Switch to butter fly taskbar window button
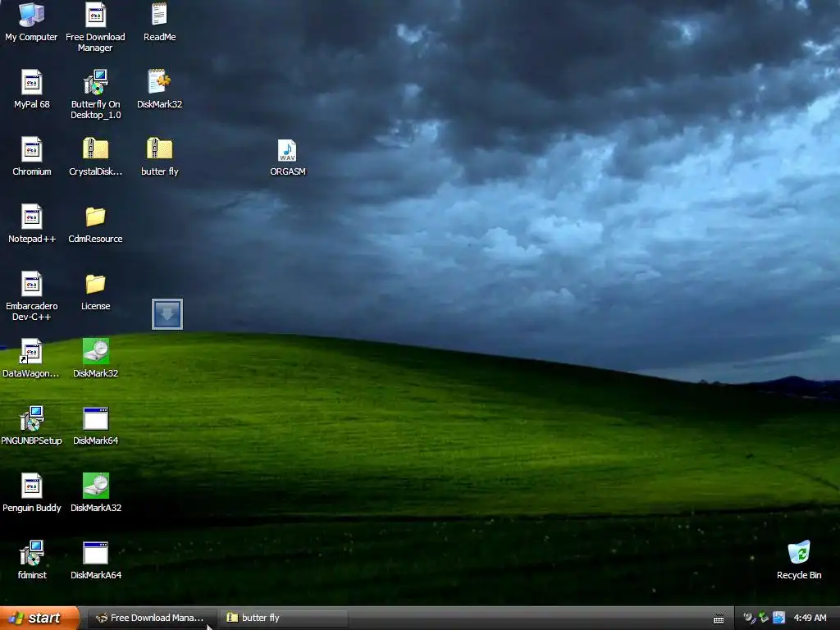840x630 pixels. click(283, 618)
